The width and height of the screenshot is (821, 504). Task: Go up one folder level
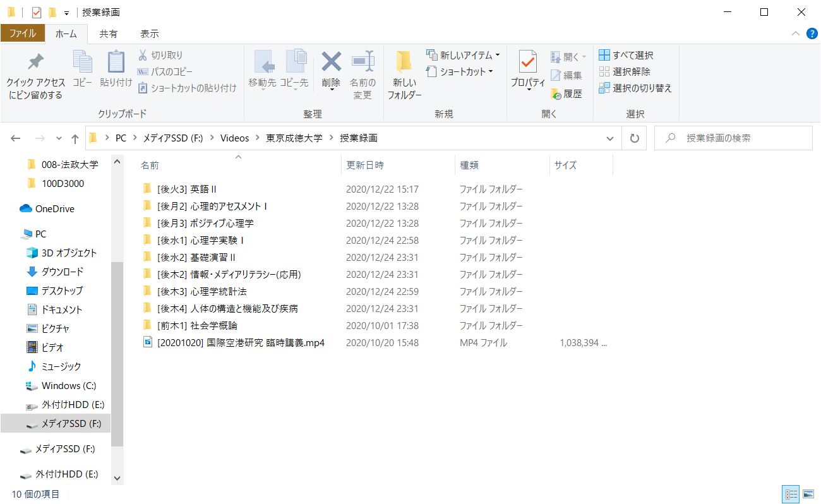[75, 138]
